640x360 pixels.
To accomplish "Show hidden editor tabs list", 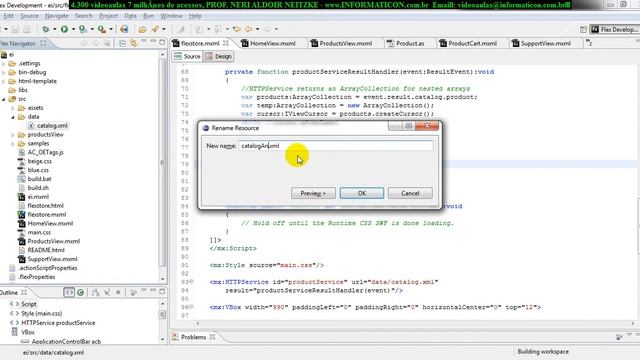I will tap(589, 42).
